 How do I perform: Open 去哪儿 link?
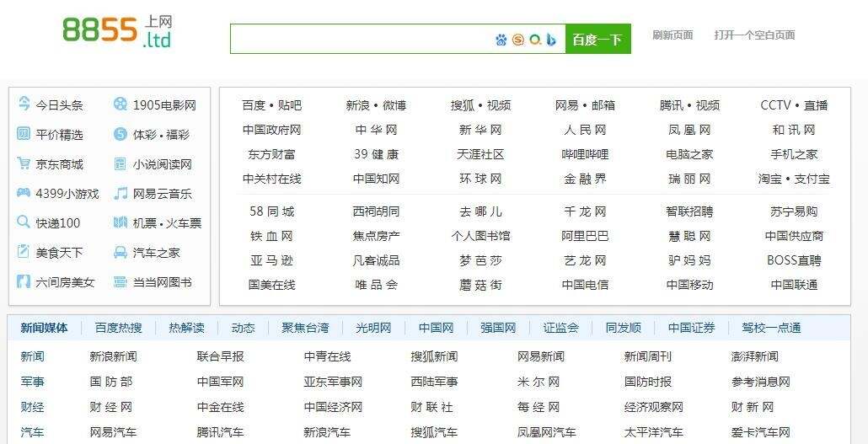click(x=480, y=211)
